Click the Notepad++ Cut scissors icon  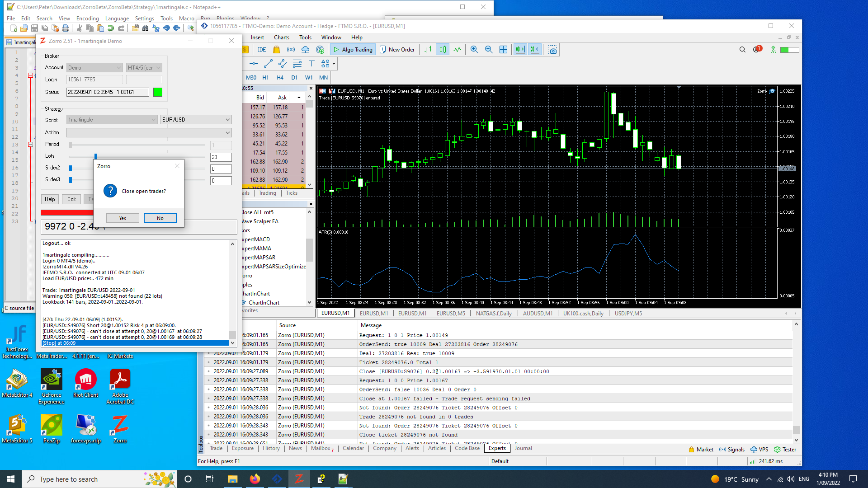80,28
